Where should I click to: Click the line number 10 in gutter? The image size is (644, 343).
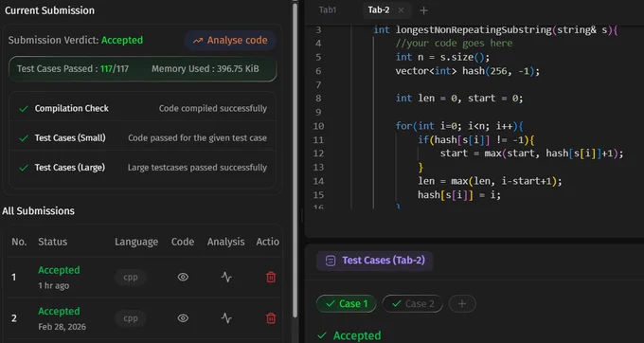tap(319, 126)
